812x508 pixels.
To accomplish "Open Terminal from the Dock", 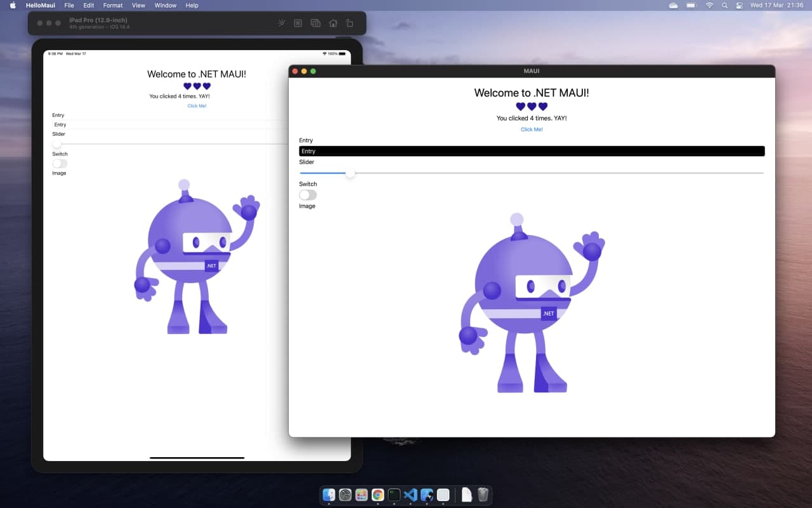I will coord(394,495).
